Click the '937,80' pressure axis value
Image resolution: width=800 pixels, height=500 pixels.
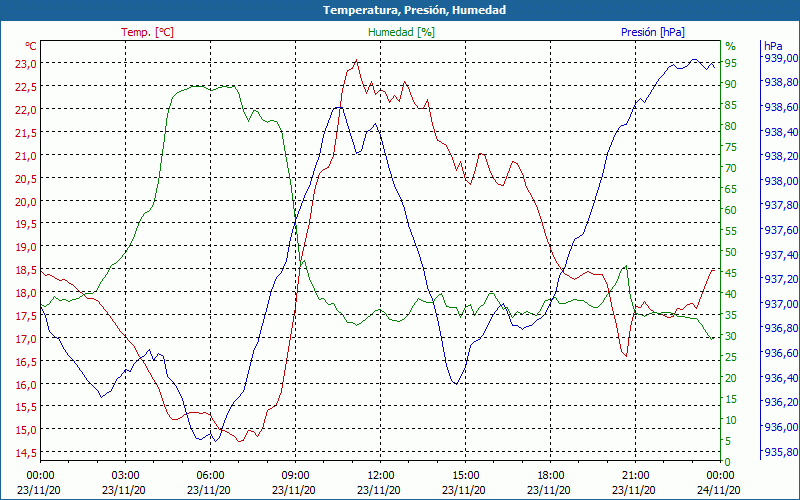click(781, 206)
